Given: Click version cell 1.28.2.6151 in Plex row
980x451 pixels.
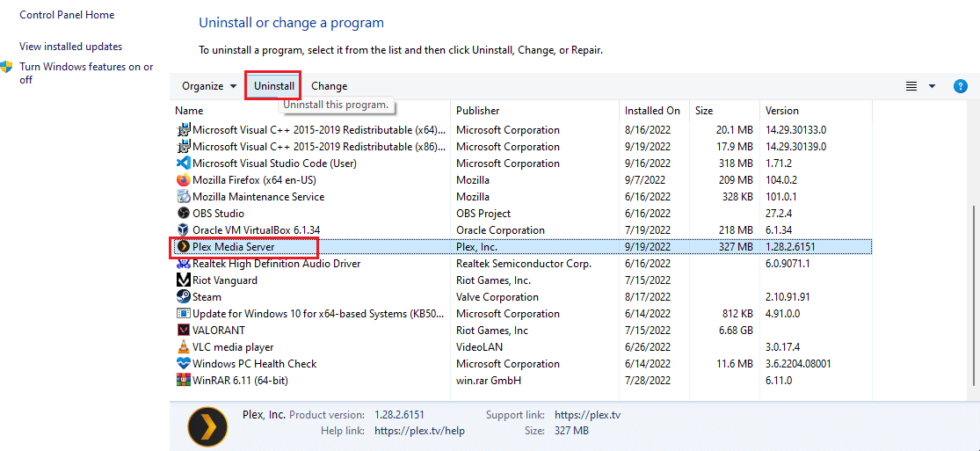Looking at the screenshot, I should (790, 246).
